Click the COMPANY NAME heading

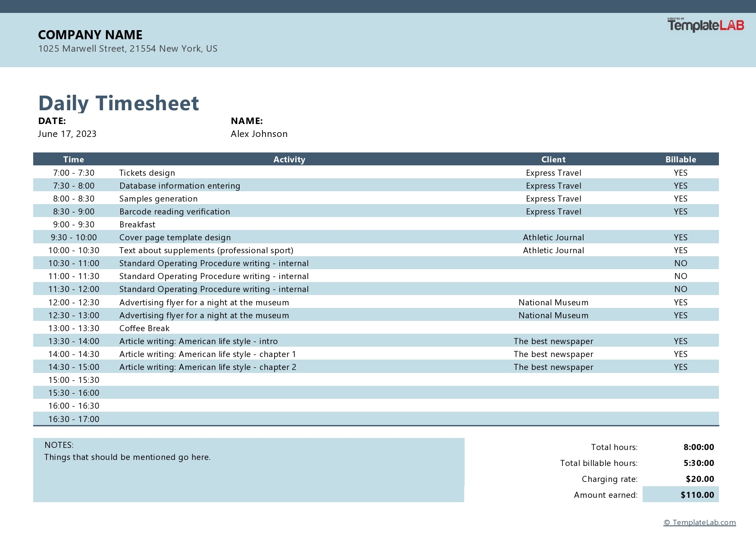(90, 35)
